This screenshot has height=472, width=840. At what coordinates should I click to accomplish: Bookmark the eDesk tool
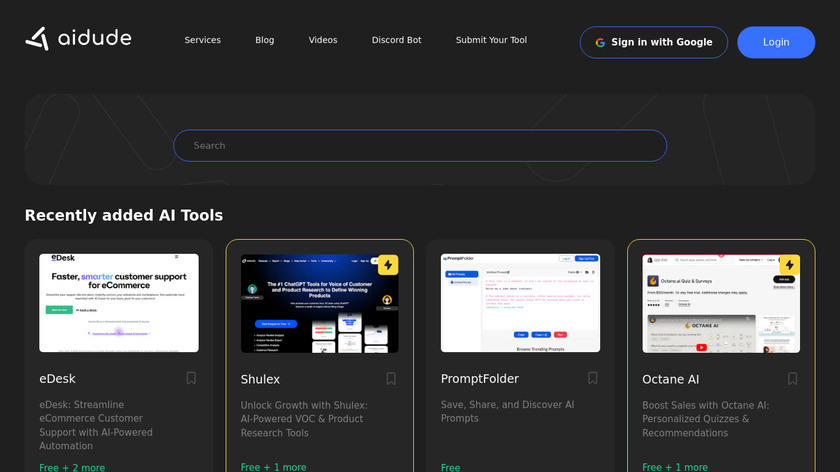point(191,378)
